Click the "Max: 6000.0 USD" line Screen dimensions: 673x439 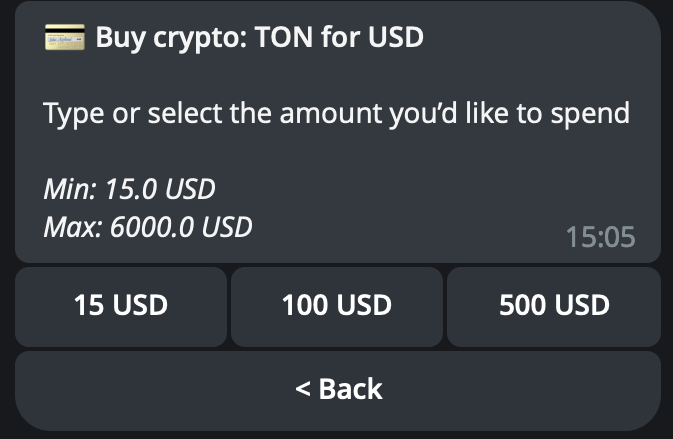148,227
